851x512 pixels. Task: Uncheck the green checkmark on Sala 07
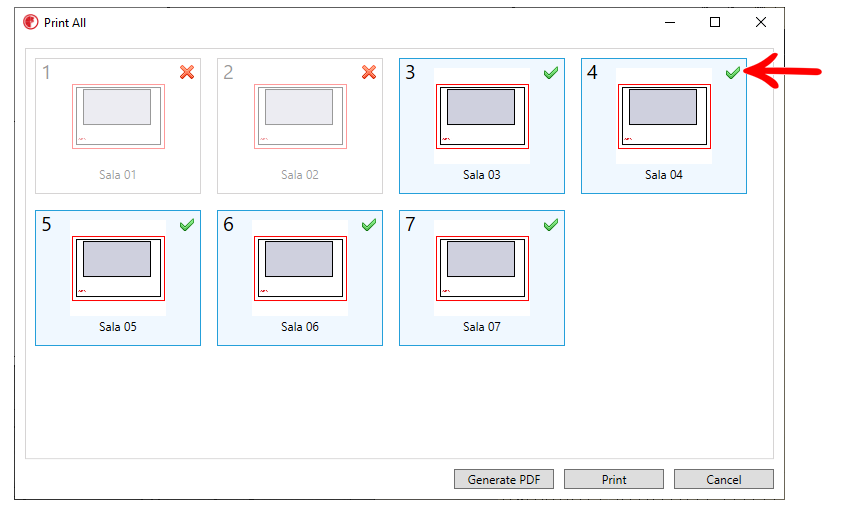point(551,225)
